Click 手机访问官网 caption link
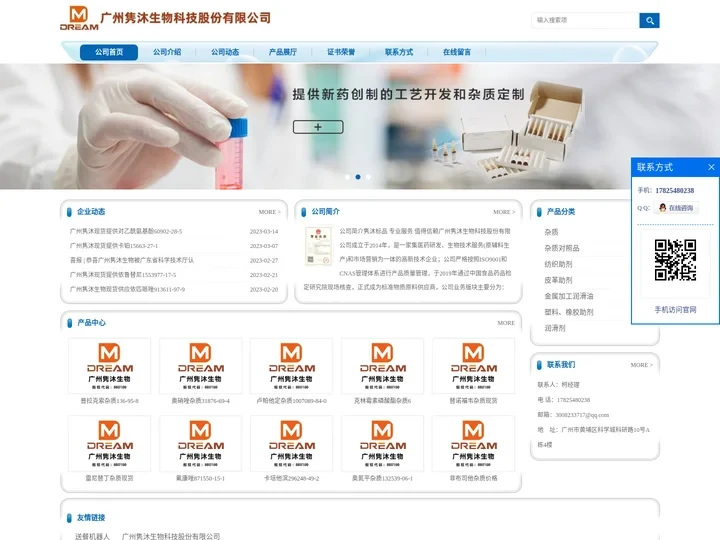Screen dimensions: 720x540 pos(675,310)
